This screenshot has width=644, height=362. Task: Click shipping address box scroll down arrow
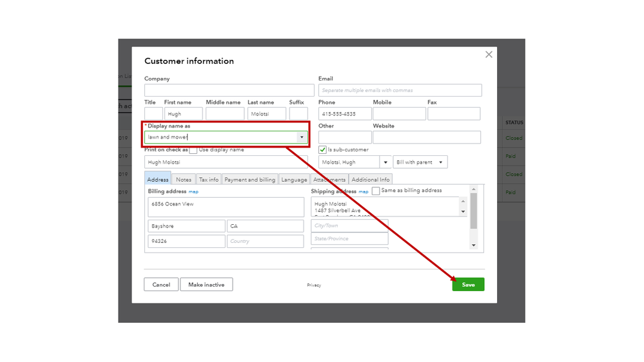point(463,212)
